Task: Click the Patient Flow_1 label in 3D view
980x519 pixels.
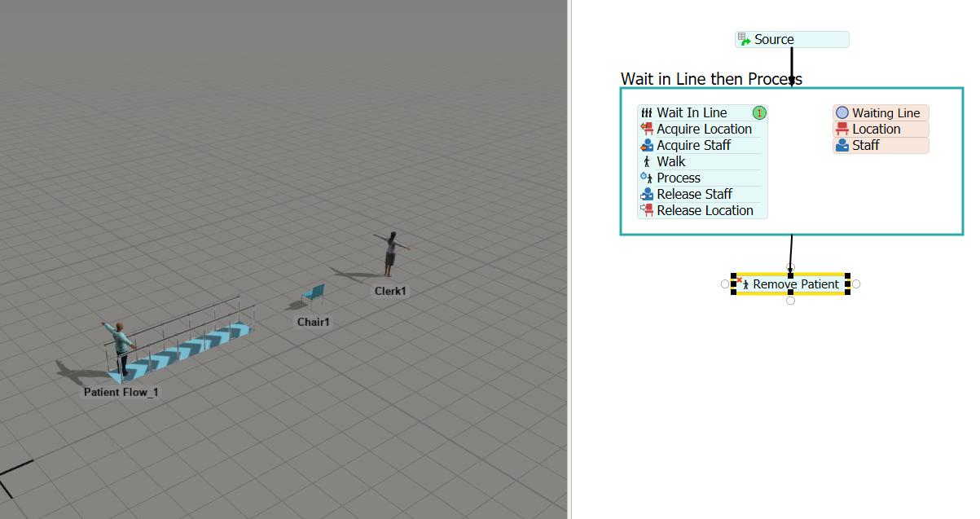Action: (121, 392)
